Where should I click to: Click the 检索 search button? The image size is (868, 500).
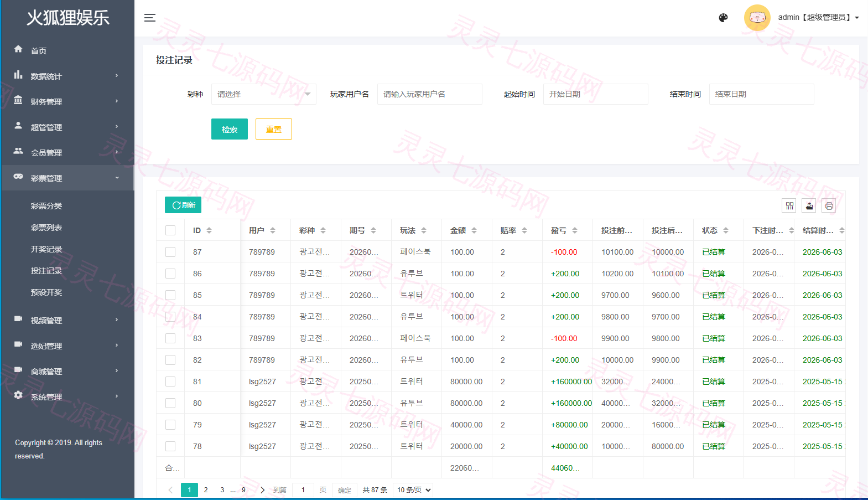click(x=230, y=129)
